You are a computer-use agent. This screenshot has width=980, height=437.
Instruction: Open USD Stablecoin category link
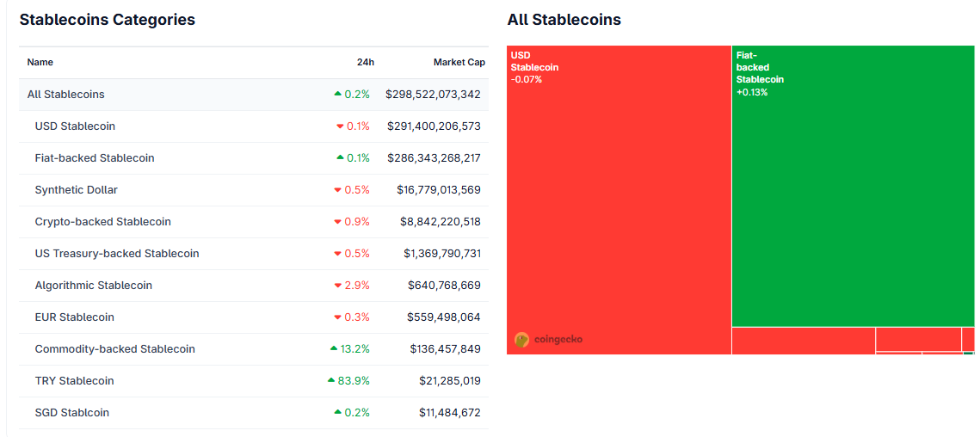coord(75,126)
